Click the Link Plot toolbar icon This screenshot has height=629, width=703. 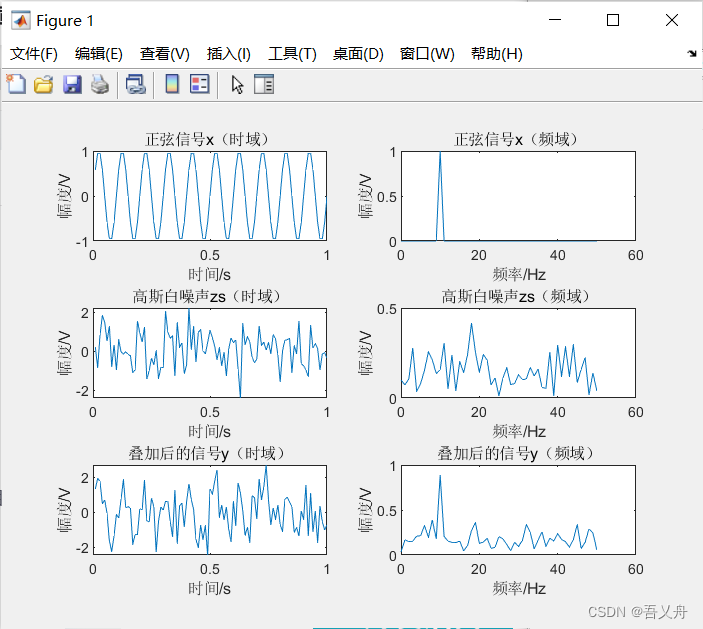[x=135, y=84]
